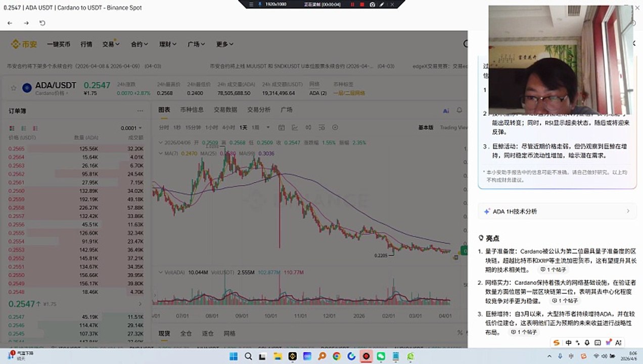Switch chart to 基本版 mode
Image resolution: width=643 pixels, height=364 pixels.
pos(426,127)
